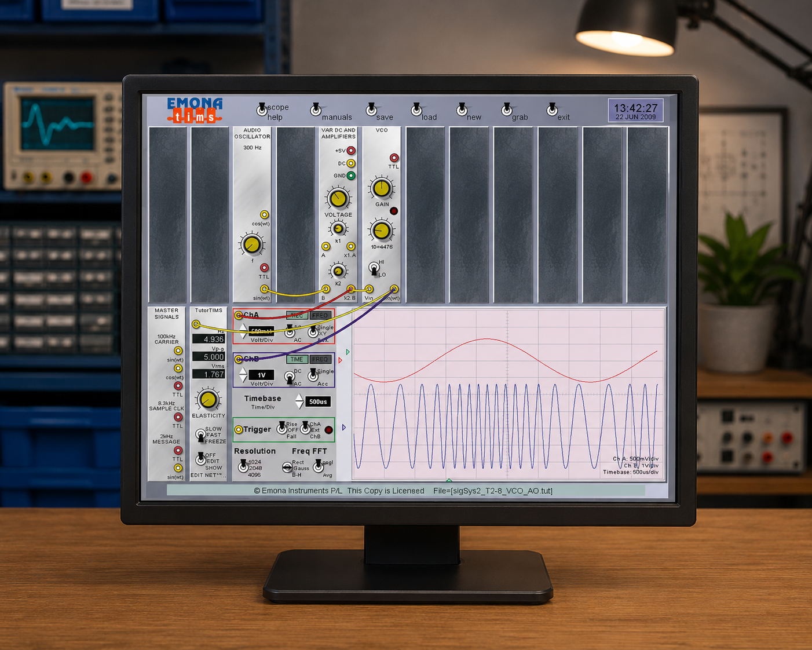Image resolution: width=812 pixels, height=650 pixels.
Task: Click the VCO red TTL socket
Action: click(394, 158)
